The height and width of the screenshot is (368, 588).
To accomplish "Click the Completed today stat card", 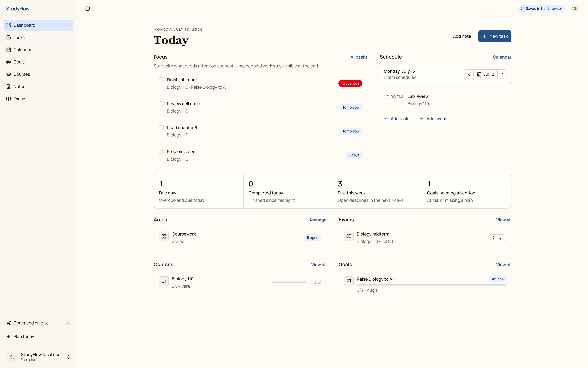I will click(288, 191).
